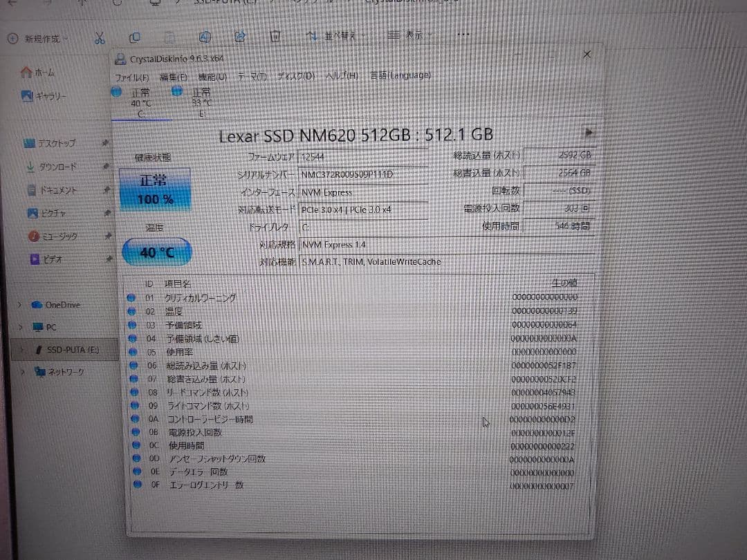Click the Delete trash icon in toolbar
Screen dimensions: 747x560
click(x=277, y=35)
